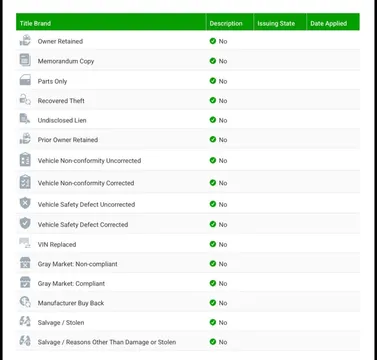Select the Salvage / Stolen label
This screenshot has width=377, height=360.
[61, 323]
